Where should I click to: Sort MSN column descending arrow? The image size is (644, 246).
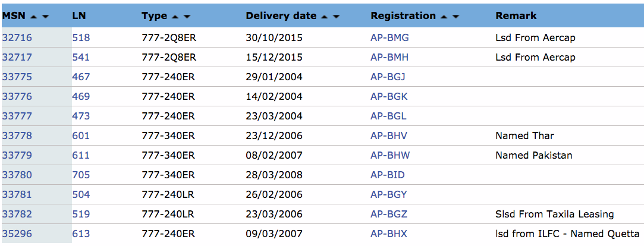click(x=46, y=17)
